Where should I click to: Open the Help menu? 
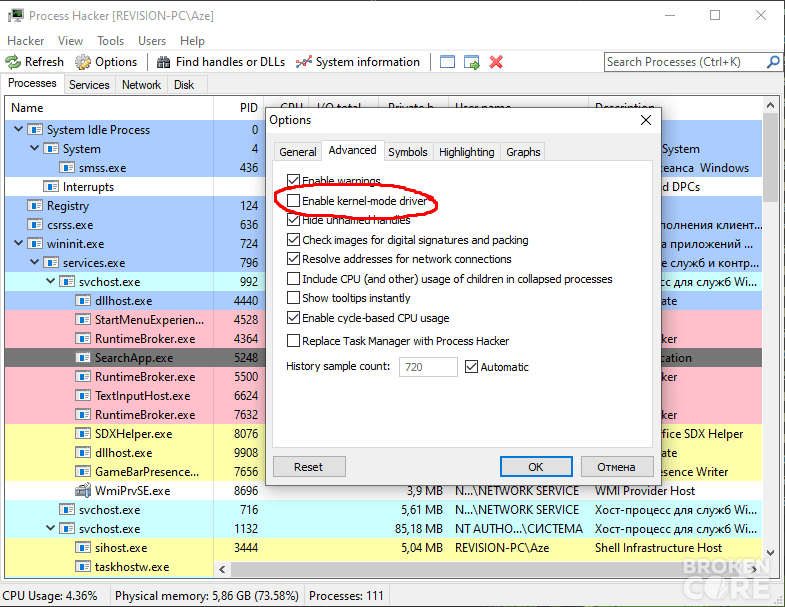pyautogui.click(x=192, y=41)
